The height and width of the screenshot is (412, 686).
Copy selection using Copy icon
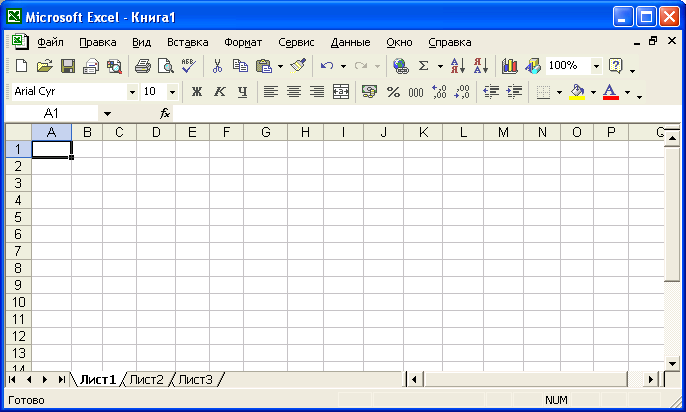[x=240, y=66]
